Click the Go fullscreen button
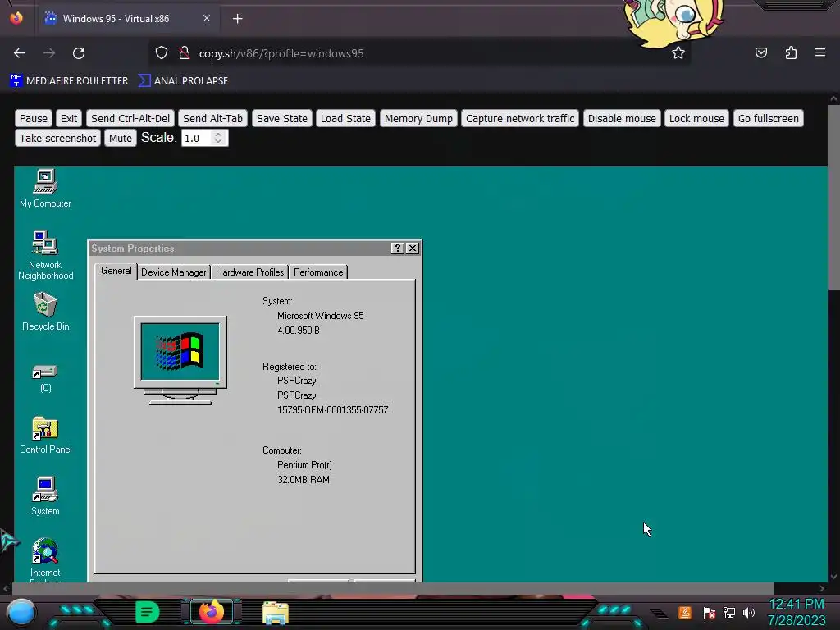Image resolution: width=840 pixels, height=630 pixels. [768, 118]
